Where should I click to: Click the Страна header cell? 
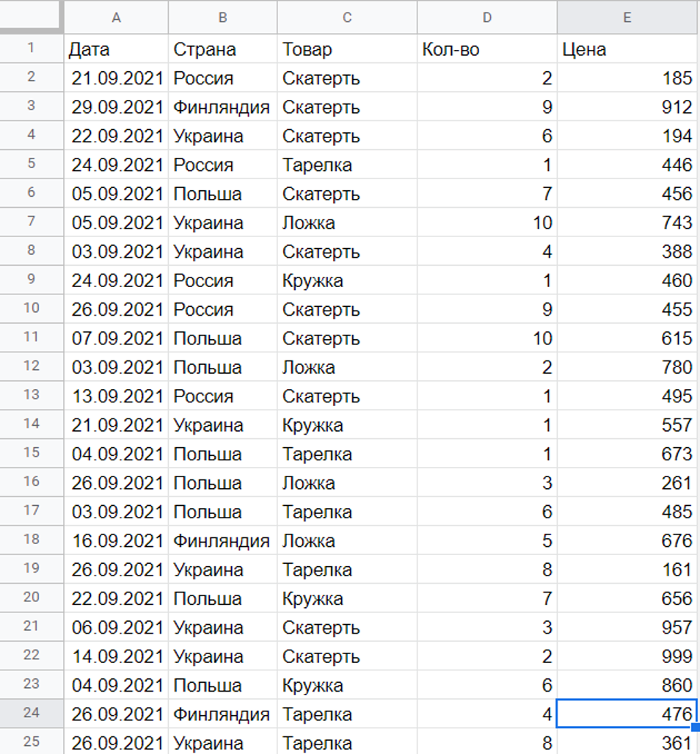(x=222, y=49)
